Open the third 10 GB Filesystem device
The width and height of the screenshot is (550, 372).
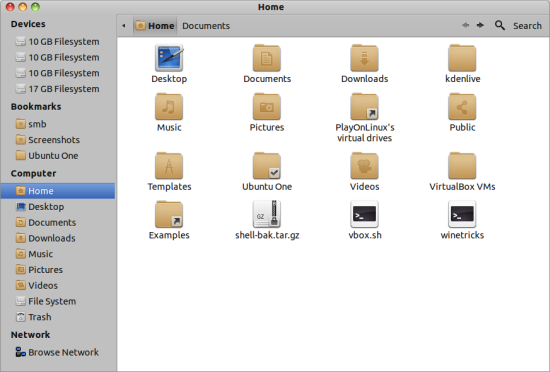coord(58,73)
